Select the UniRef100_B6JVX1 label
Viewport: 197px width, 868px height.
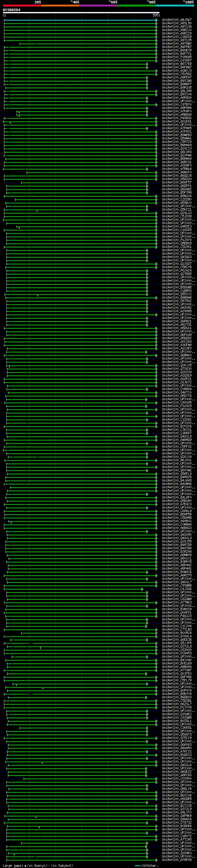176,460
